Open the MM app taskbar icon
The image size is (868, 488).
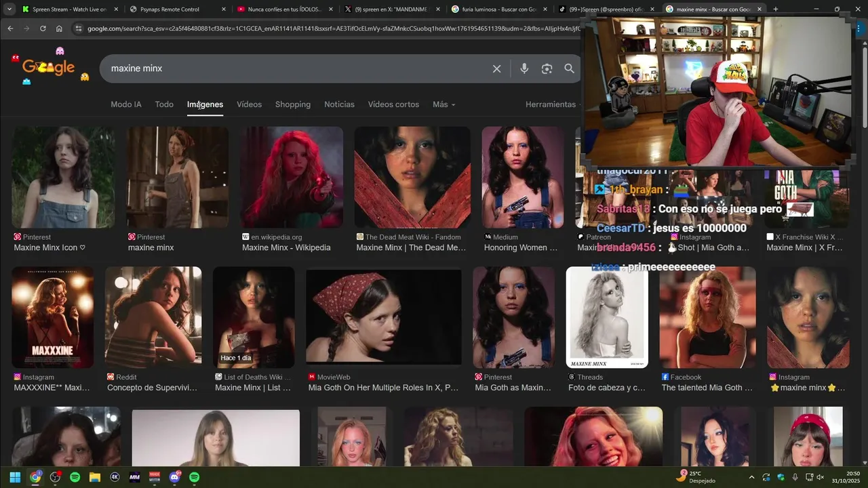coord(134,477)
